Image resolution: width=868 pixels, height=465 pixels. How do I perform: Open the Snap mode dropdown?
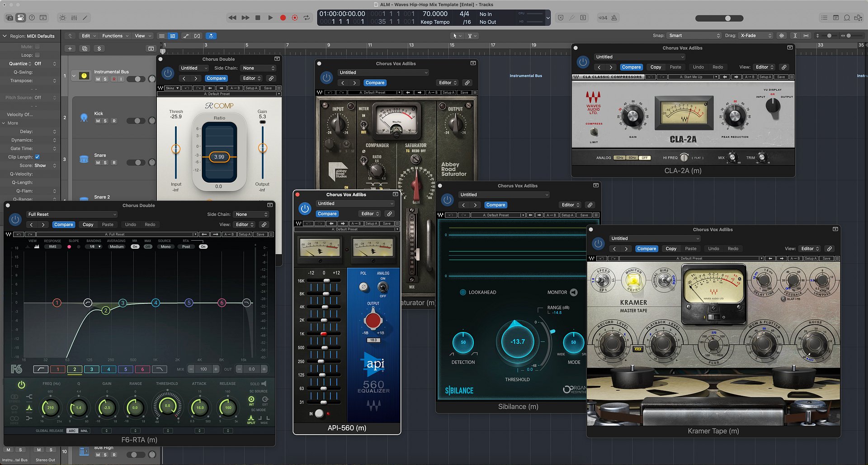pyautogui.click(x=694, y=35)
